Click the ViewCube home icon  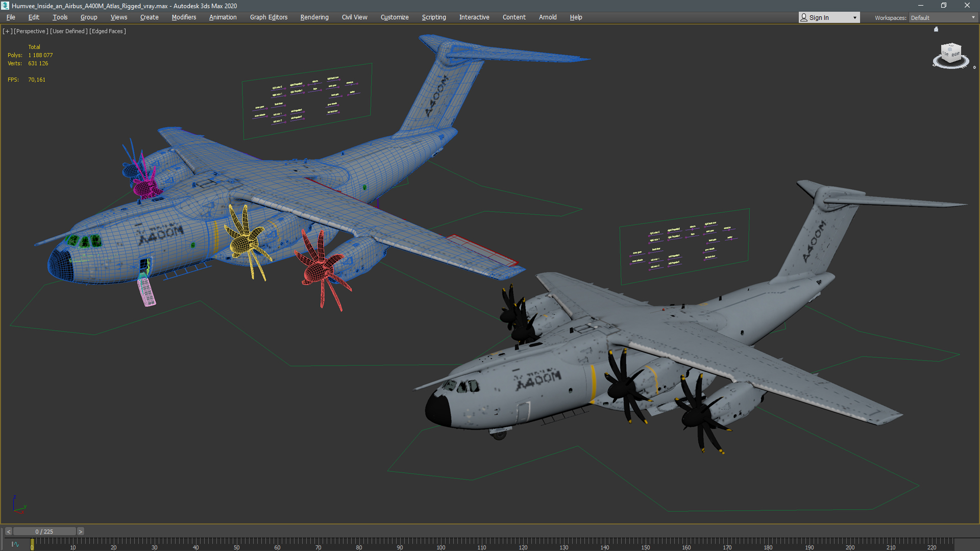click(936, 29)
